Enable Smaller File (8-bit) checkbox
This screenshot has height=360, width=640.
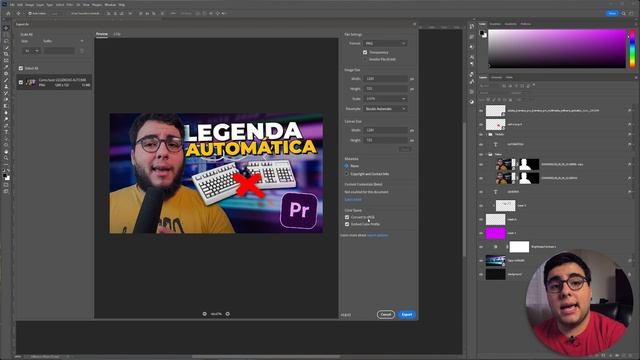[365, 59]
